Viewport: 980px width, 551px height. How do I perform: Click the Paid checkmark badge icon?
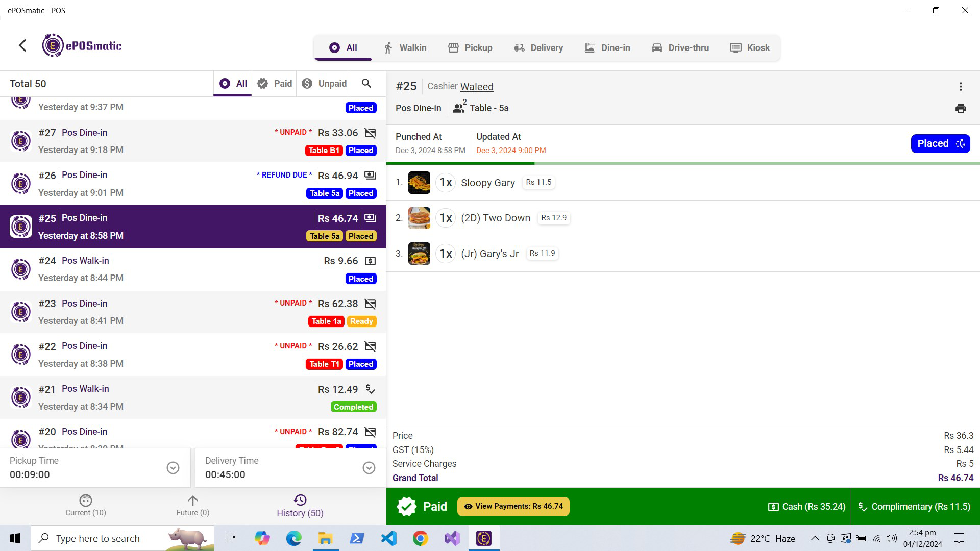pyautogui.click(x=407, y=507)
